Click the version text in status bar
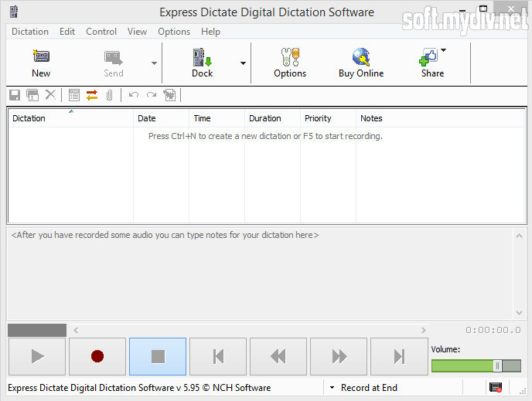Image resolution: width=532 pixels, height=401 pixels. pyautogui.click(x=139, y=387)
